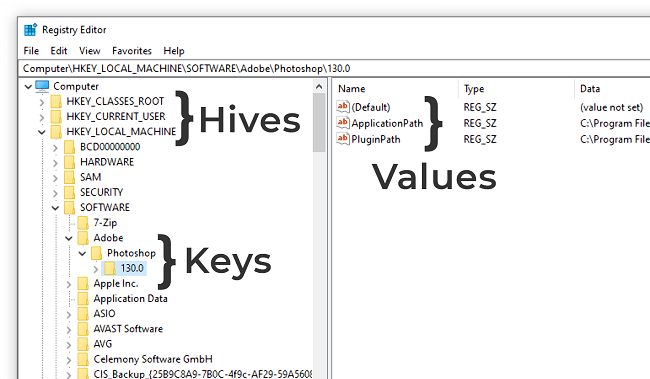Select the 7-Zip key label
Screen dimensions: 650x379
pos(105,223)
